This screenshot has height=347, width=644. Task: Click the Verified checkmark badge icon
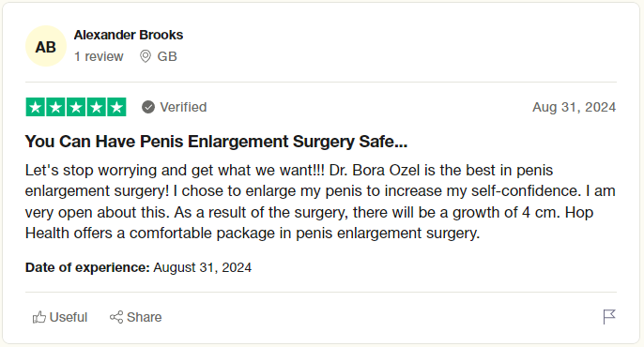pyautogui.click(x=148, y=107)
